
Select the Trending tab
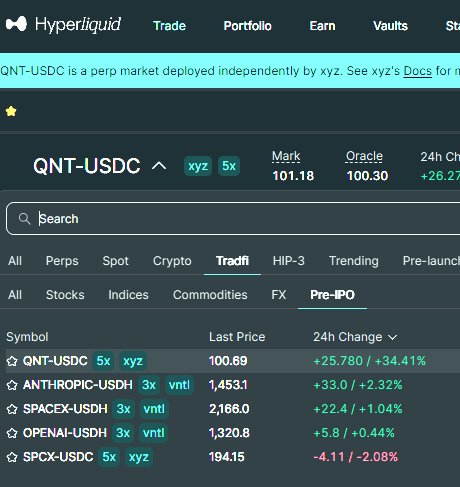354,261
